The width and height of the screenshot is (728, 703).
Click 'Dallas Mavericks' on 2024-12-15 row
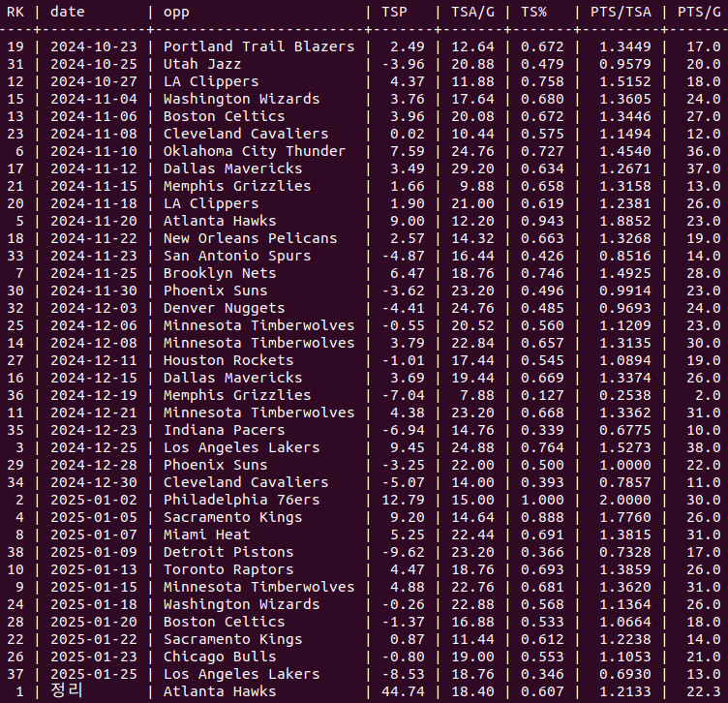coord(232,378)
